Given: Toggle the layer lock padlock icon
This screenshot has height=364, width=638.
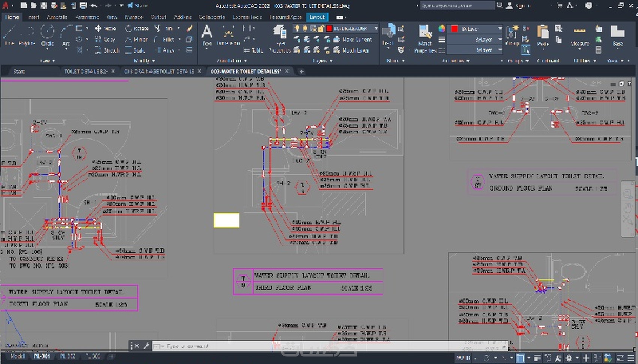Looking at the screenshot, I should pyautogui.click(x=321, y=29).
